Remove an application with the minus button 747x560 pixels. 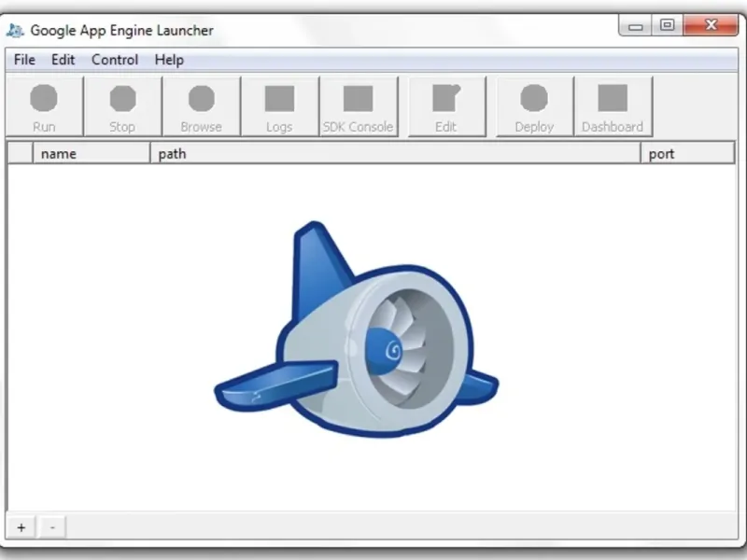(52, 527)
